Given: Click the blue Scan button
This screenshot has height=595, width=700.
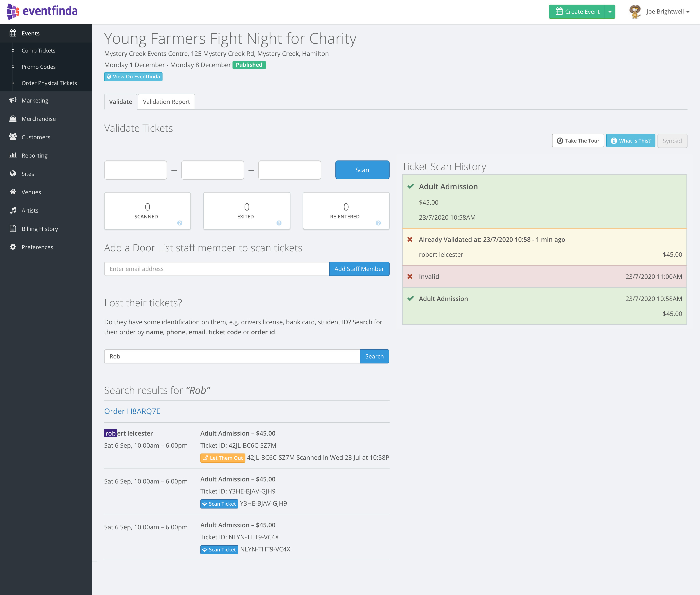Looking at the screenshot, I should (362, 170).
